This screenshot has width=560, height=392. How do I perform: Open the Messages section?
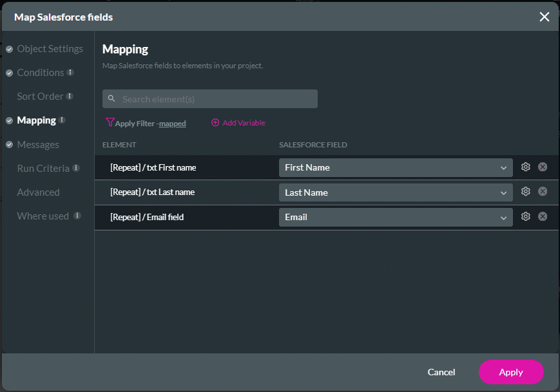pos(38,145)
